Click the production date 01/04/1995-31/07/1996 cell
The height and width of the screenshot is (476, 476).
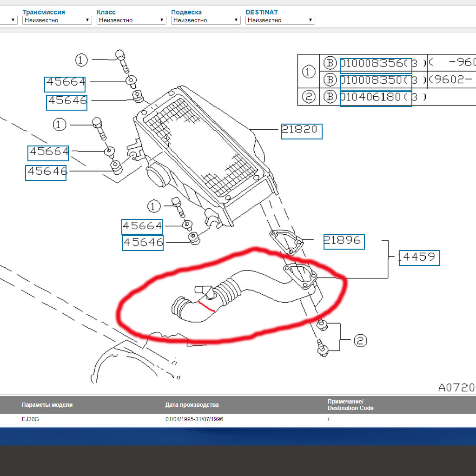[194, 419]
